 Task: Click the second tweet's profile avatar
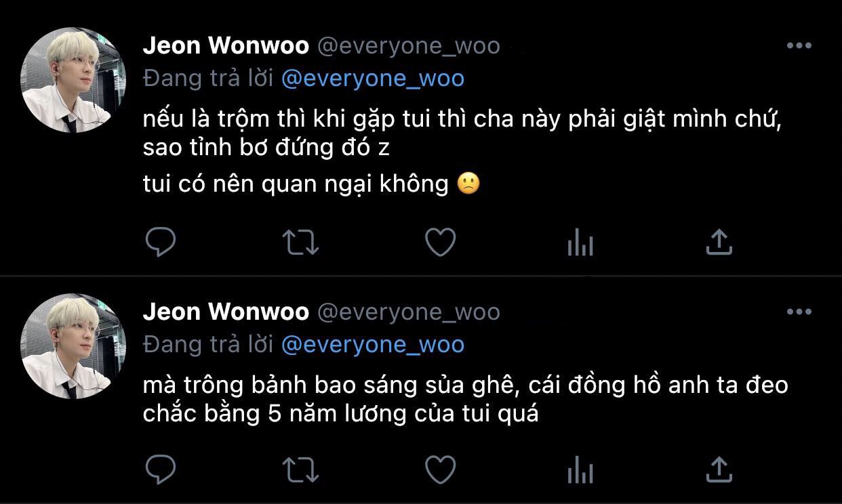tap(73, 346)
